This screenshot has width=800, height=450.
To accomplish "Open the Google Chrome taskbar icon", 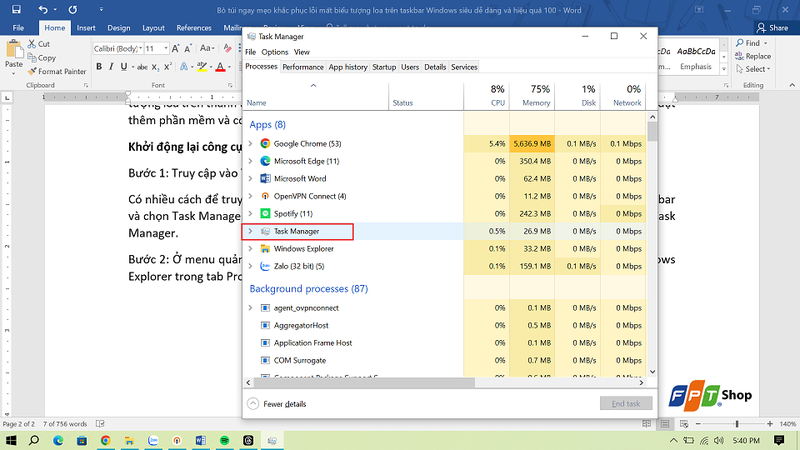I will coord(106,440).
